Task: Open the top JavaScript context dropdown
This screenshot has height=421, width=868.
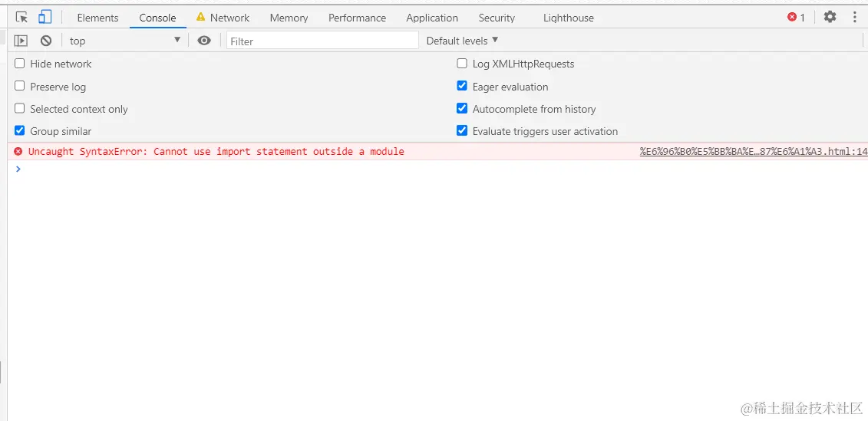Action: pos(124,41)
